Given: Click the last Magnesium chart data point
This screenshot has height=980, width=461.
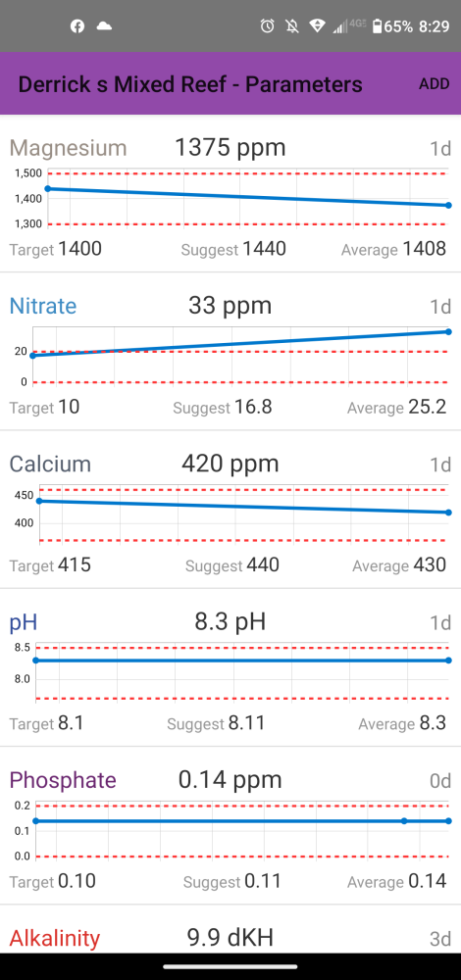Looking at the screenshot, I should coord(448,205).
